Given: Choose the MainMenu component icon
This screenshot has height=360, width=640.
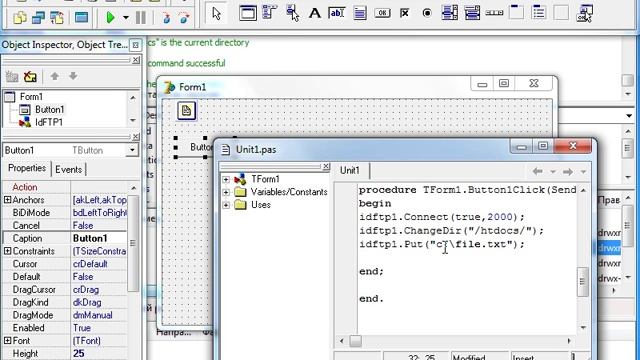Looking at the screenshot, I should tap(270, 13).
